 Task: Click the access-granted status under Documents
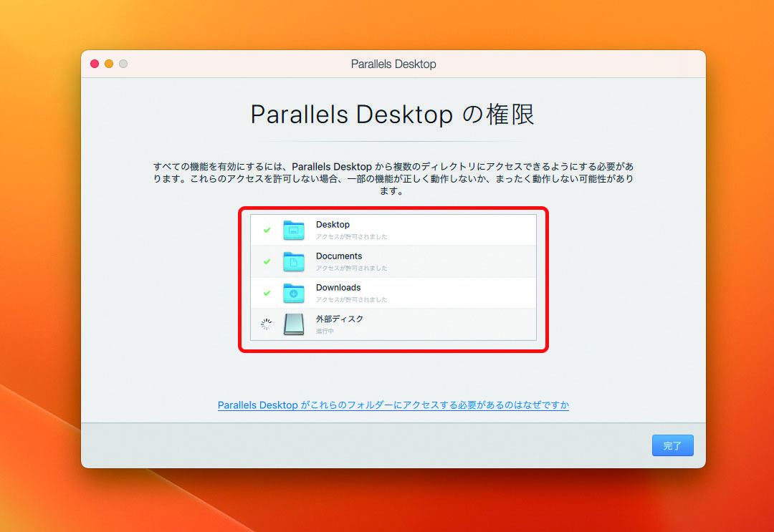[x=351, y=269]
